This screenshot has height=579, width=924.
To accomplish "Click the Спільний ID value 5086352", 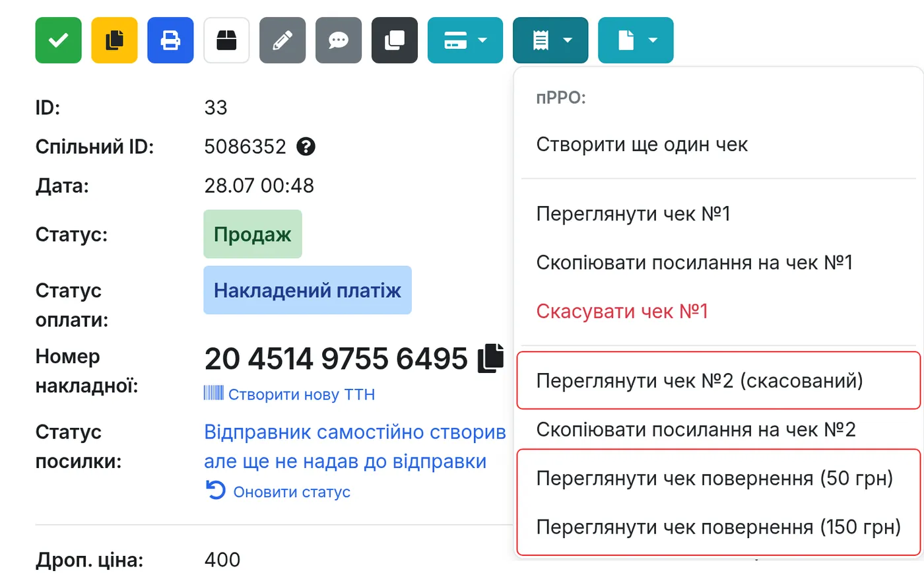I will pos(245,147).
